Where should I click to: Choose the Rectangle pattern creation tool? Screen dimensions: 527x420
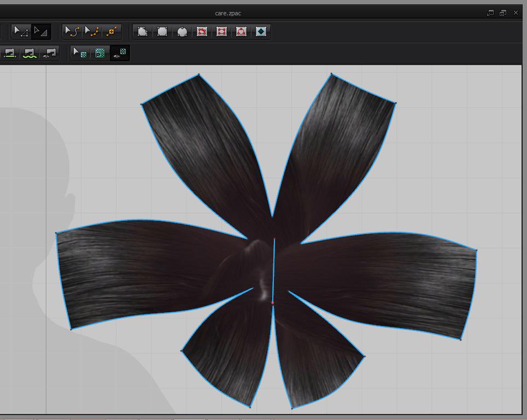[x=162, y=32]
